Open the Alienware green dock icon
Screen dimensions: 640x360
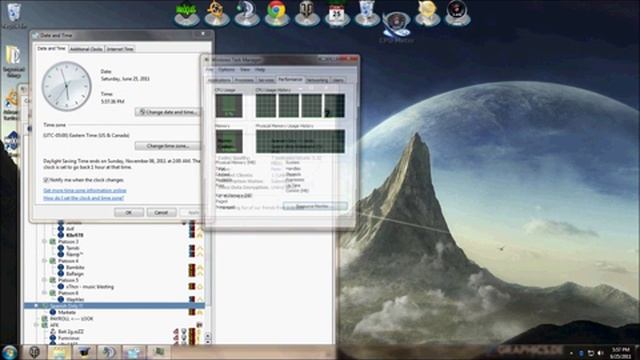(x=187, y=13)
